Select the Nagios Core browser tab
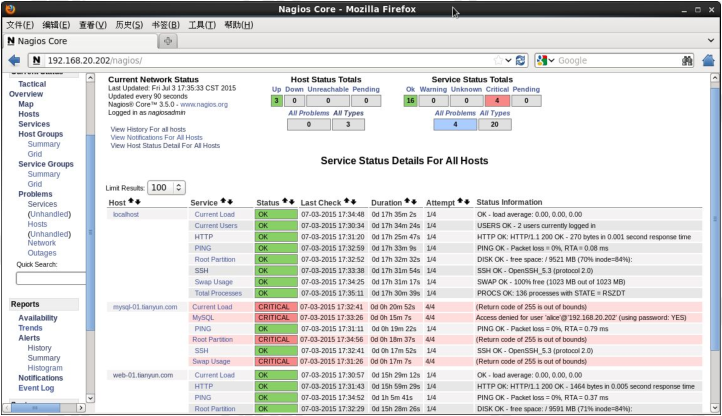 point(81,41)
